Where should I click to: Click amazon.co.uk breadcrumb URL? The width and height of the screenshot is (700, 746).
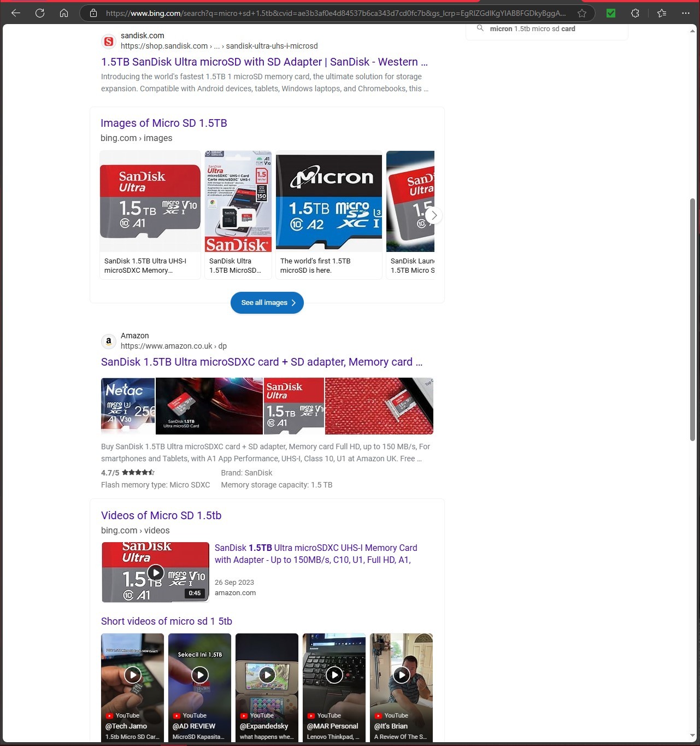coord(174,346)
